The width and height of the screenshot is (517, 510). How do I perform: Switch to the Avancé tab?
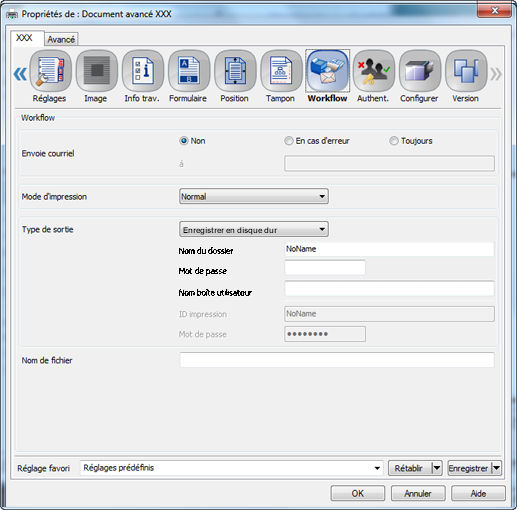(x=61, y=39)
